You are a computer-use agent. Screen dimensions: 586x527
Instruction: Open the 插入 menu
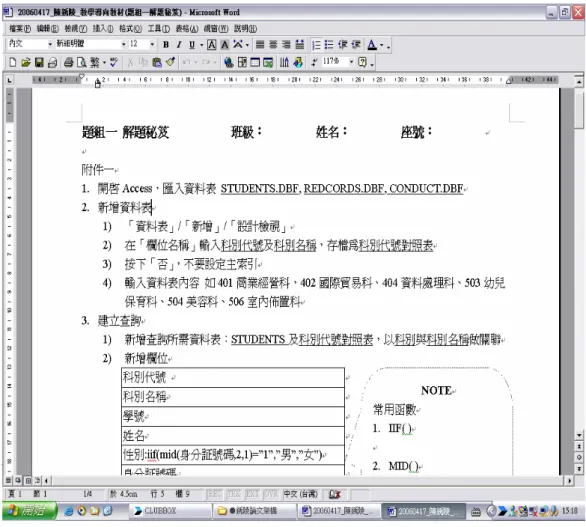[103, 28]
